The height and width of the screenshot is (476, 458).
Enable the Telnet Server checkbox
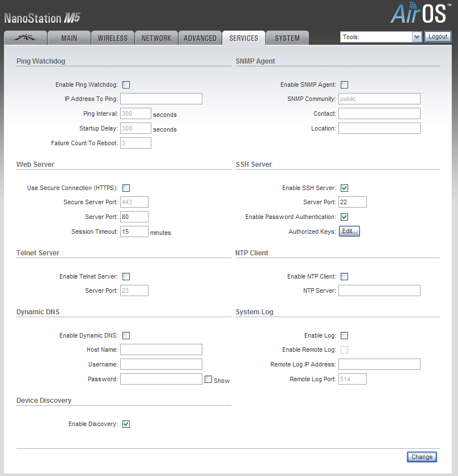pyautogui.click(x=126, y=277)
